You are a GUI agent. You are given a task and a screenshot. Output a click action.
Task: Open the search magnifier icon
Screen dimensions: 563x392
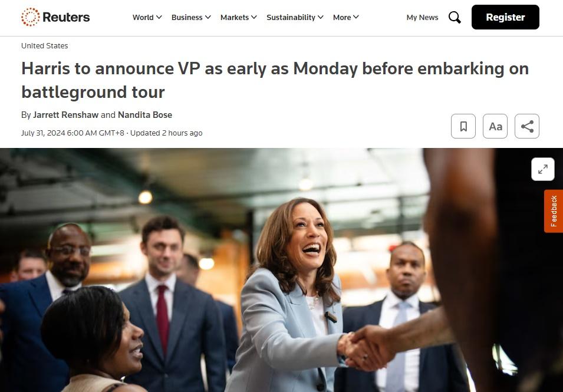click(x=455, y=17)
